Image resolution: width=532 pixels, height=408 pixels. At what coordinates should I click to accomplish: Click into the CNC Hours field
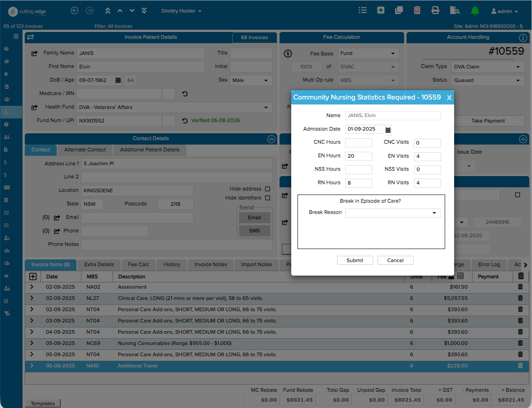[358, 143]
